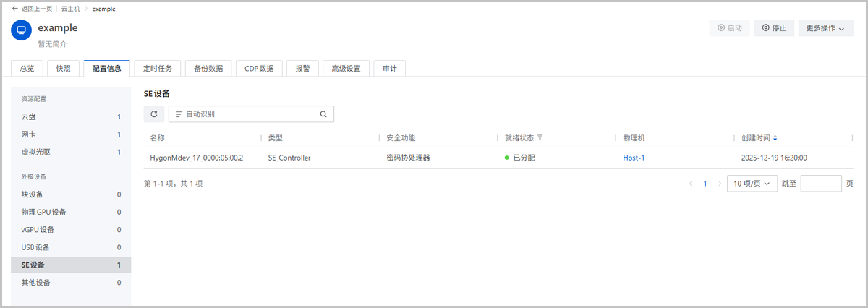Go to the previous page using the left pagination arrow

(x=690, y=184)
